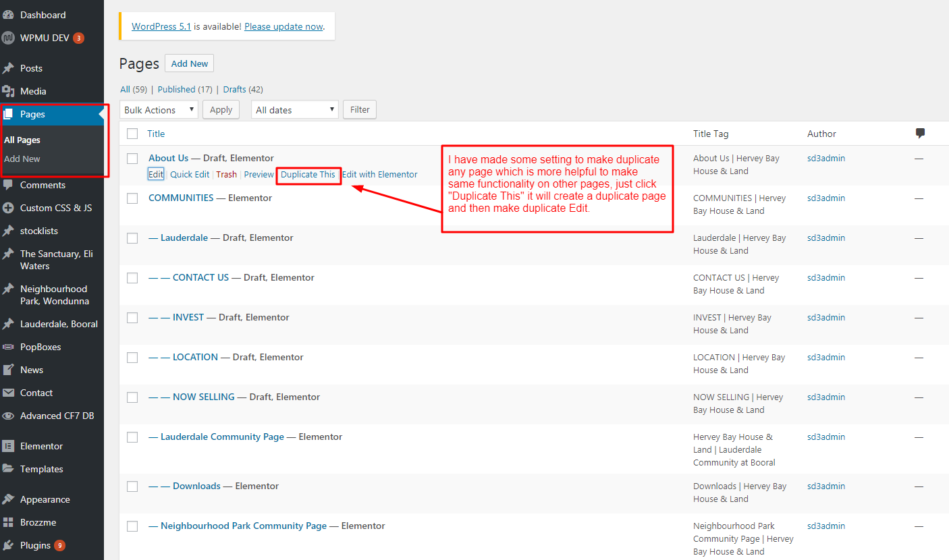Viewport: 949px width, 560px height.
Task: Click Edit with Elementor under About Us
Action: coord(379,174)
